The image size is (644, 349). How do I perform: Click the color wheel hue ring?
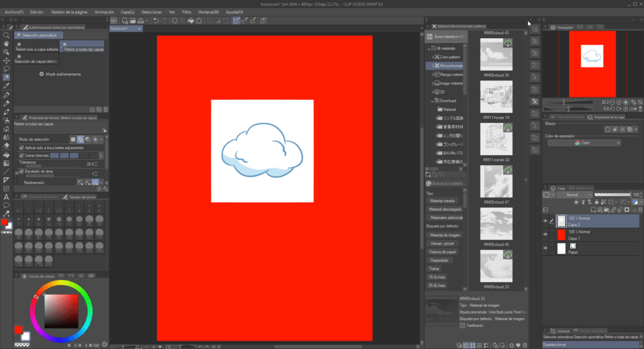61,284
